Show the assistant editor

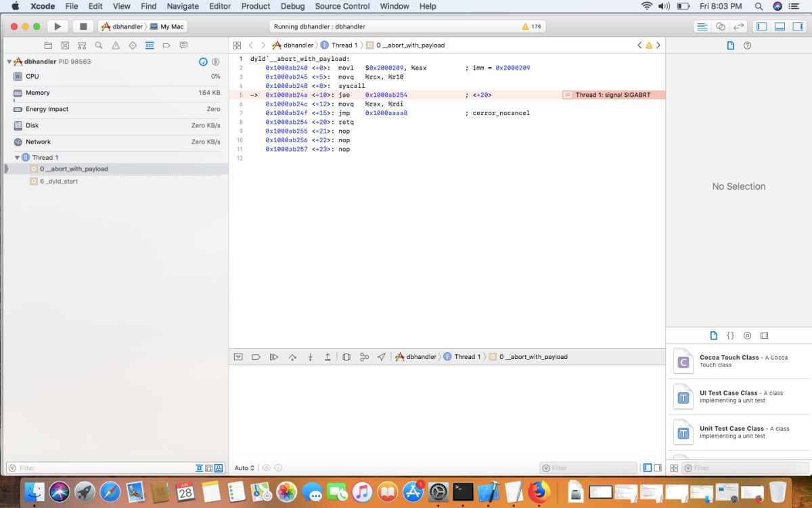tap(721, 26)
